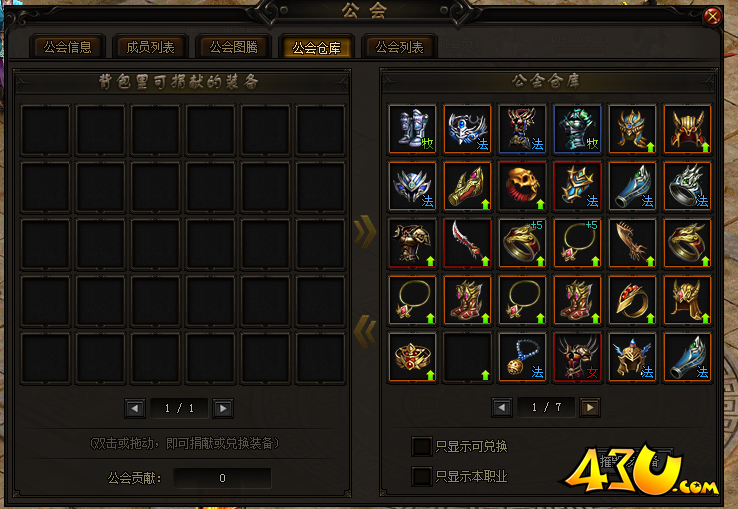The width and height of the screenshot is (738, 509).
Task: Select the red curved blade weapon
Action: [x=467, y=243]
